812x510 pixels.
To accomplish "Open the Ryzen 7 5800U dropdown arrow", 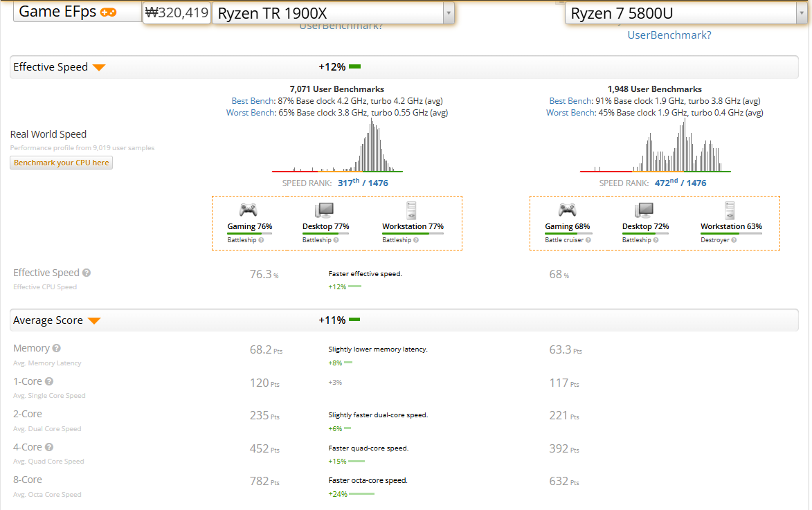I will (x=801, y=13).
